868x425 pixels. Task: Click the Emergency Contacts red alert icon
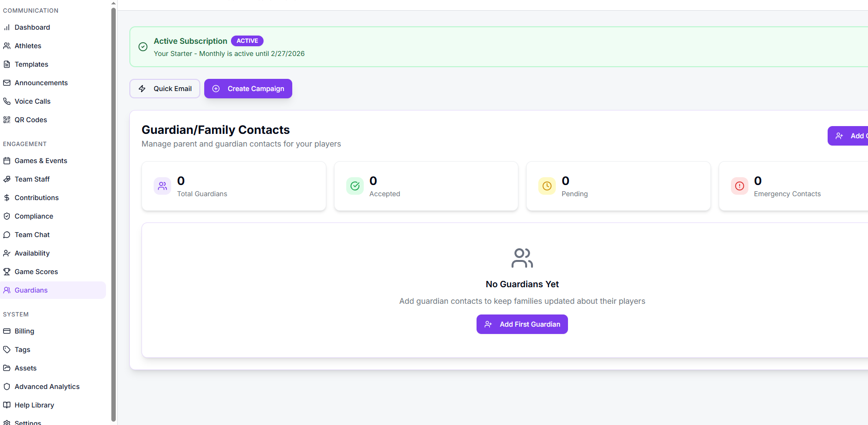point(740,186)
